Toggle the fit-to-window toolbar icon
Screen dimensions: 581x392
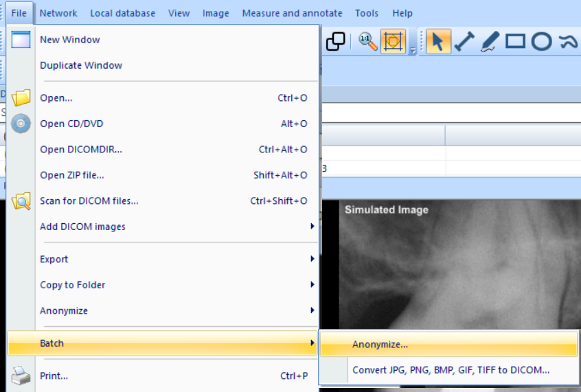click(393, 41)
